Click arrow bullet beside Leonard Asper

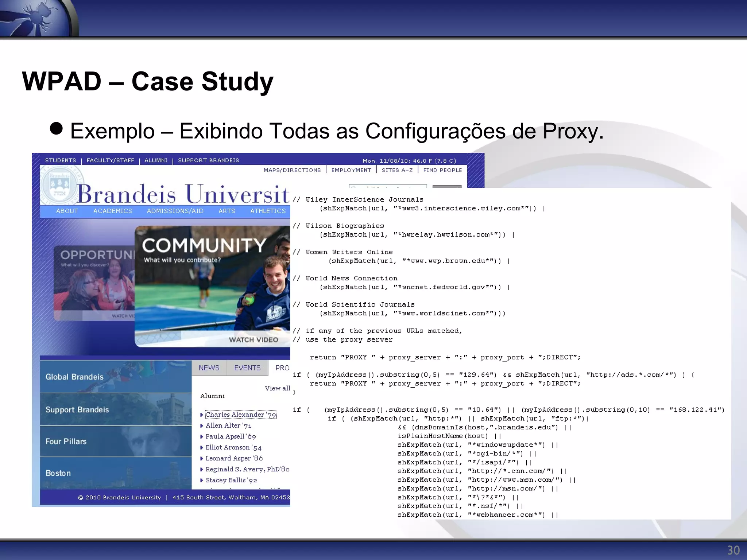[x=202, y=459]
